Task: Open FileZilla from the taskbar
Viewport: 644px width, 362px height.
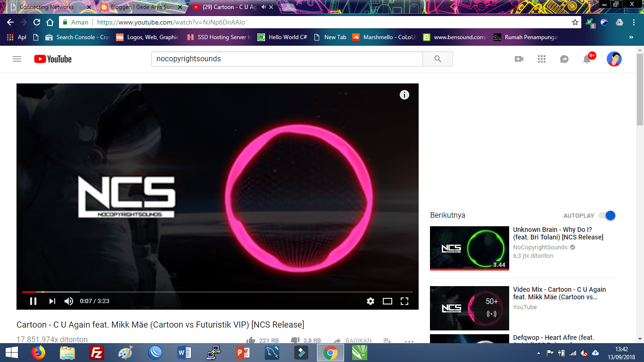Action: pyautogui.click(x=97, y=353)
